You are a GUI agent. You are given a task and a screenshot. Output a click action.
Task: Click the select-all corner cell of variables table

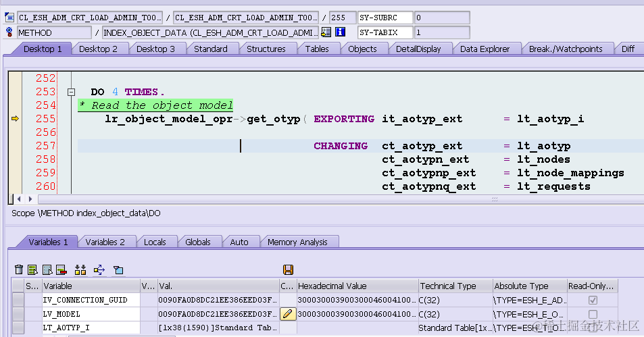[x=18, y=286]
